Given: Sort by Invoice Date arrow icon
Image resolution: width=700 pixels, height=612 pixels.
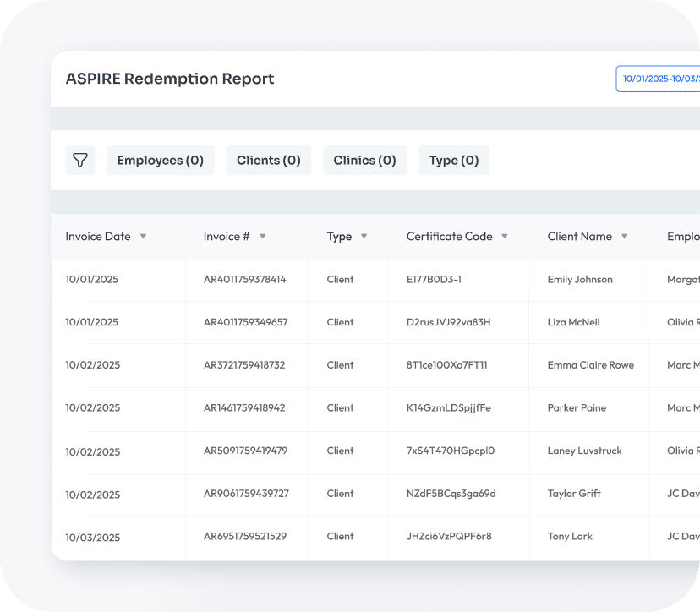Looking at the screenshot, I should 143,237.
